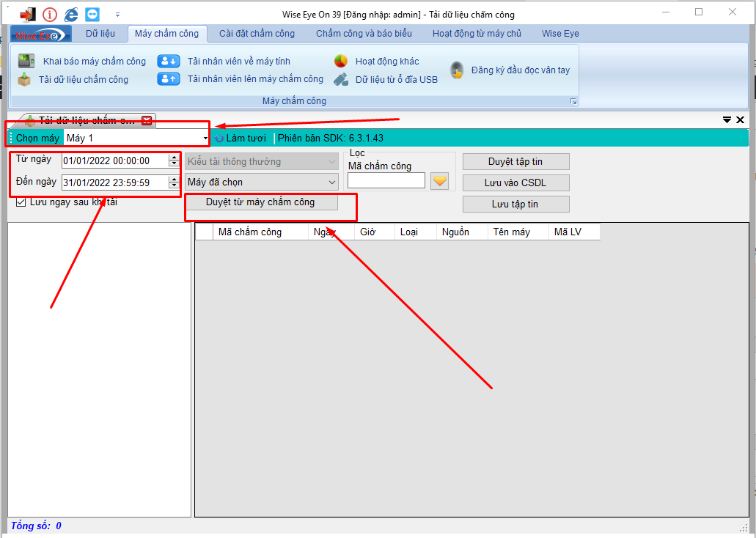Click the Tổng số: 0 status text
This screenshot has height=538, width=756.
click(x=36, y=526)
